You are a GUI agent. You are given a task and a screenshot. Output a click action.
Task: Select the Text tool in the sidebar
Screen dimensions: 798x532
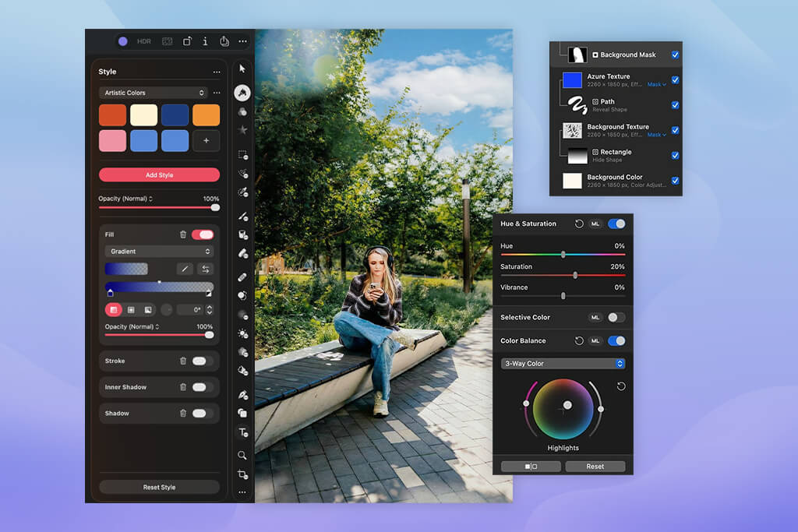[243, 432]
